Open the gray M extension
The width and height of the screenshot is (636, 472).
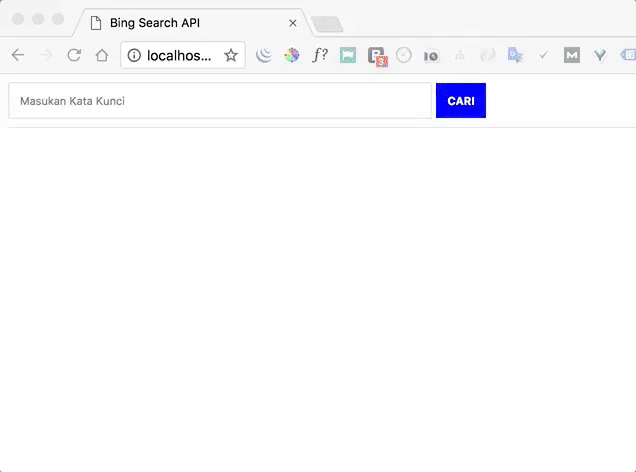[572, 55]
